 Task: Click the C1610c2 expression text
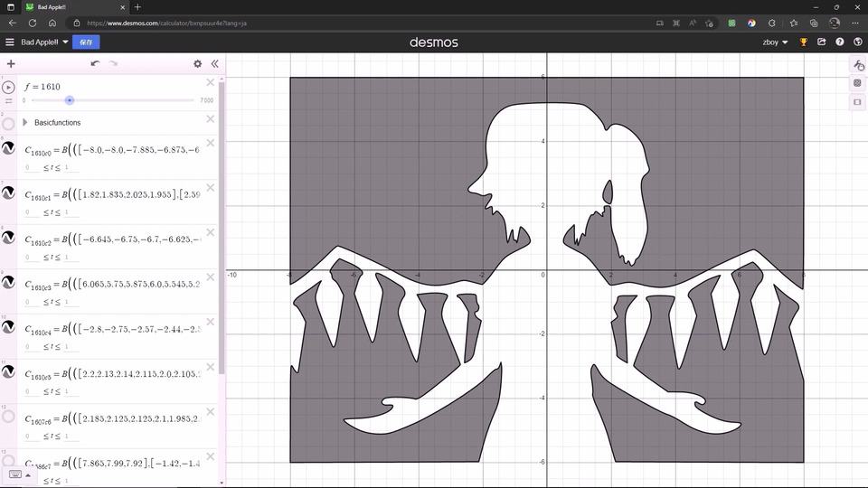[x=113, y=239]
